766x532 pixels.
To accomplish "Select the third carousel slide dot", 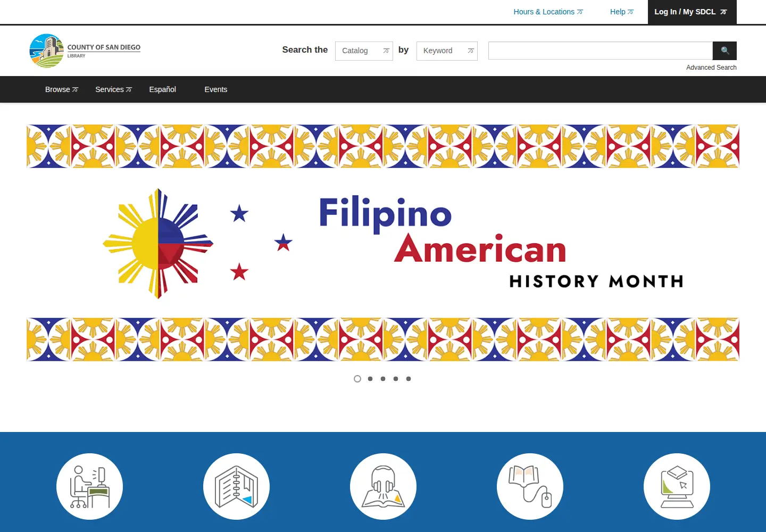I will point(383,379).
